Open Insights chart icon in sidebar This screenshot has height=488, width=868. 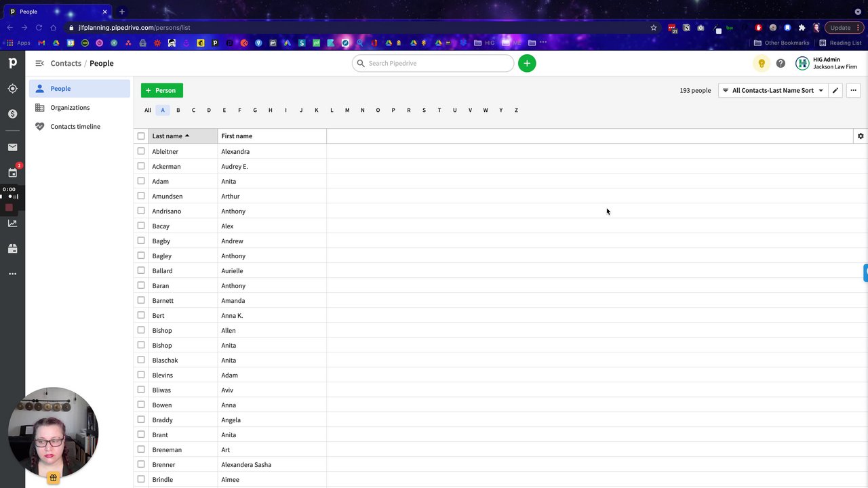pos(12,223)
